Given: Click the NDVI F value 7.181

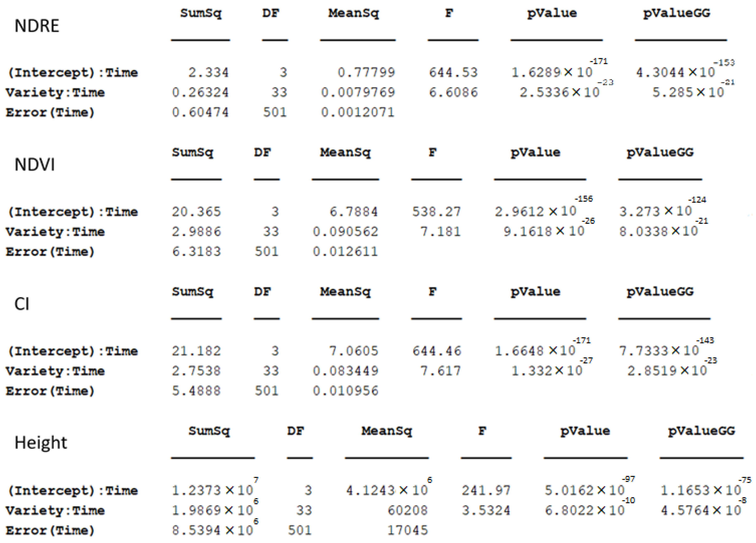Looking at the screenshot, I should pos(440,232).
